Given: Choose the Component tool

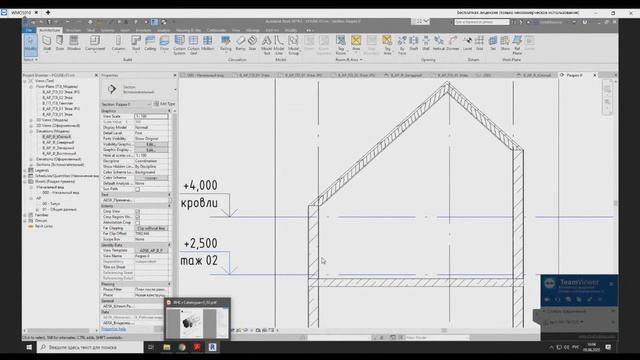Looking at the screenshot, I should tap(95, 44).
